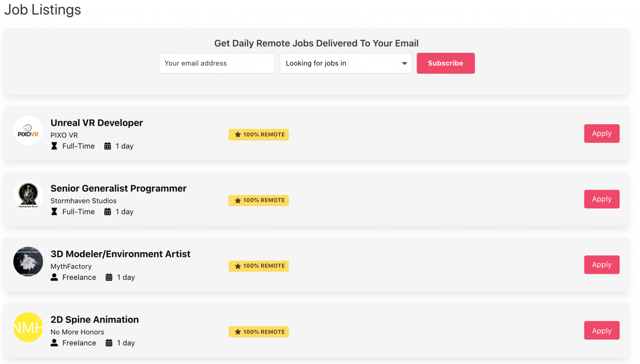Viewport: 640px width, 364px height.
Task: Open the Senior Generalist Programmer job title
Action: pyautogui.click(x=118, y=188)
